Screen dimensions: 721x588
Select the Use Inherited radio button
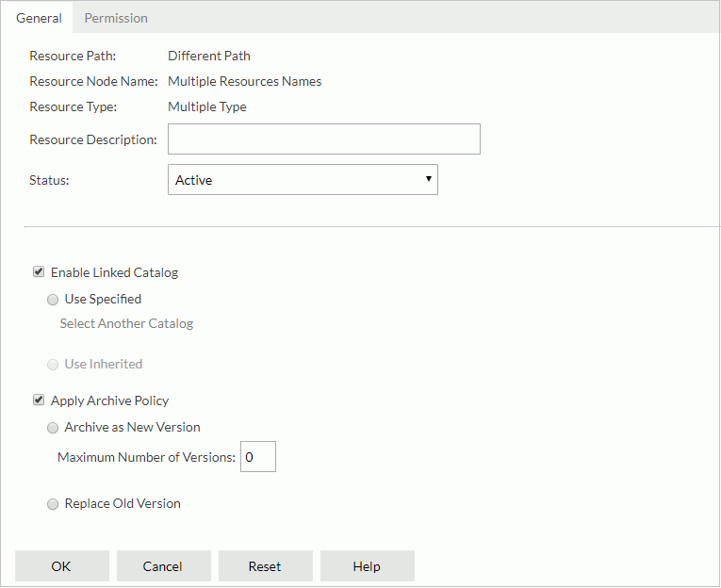(x=53, y=365)
